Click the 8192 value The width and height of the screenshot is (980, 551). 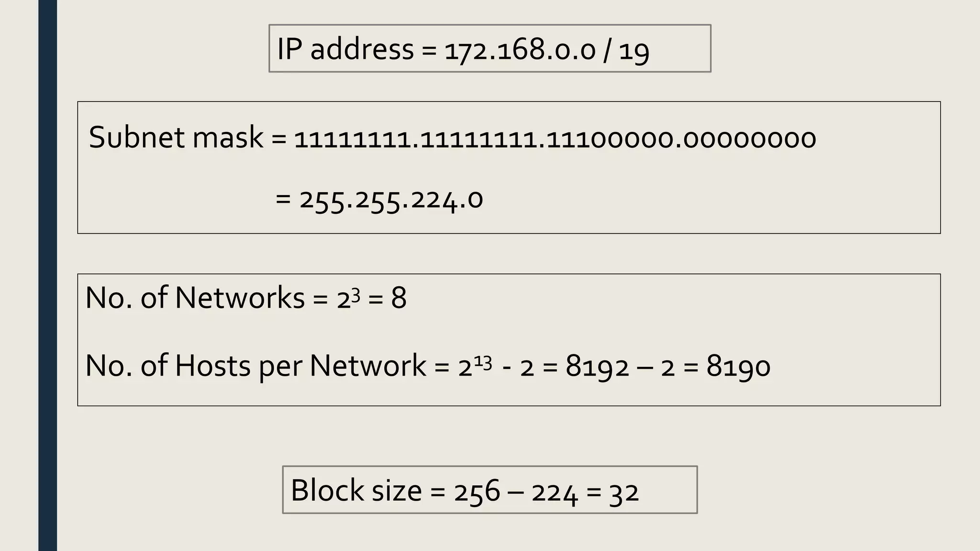pyautogui.click(x=597, y=367)
